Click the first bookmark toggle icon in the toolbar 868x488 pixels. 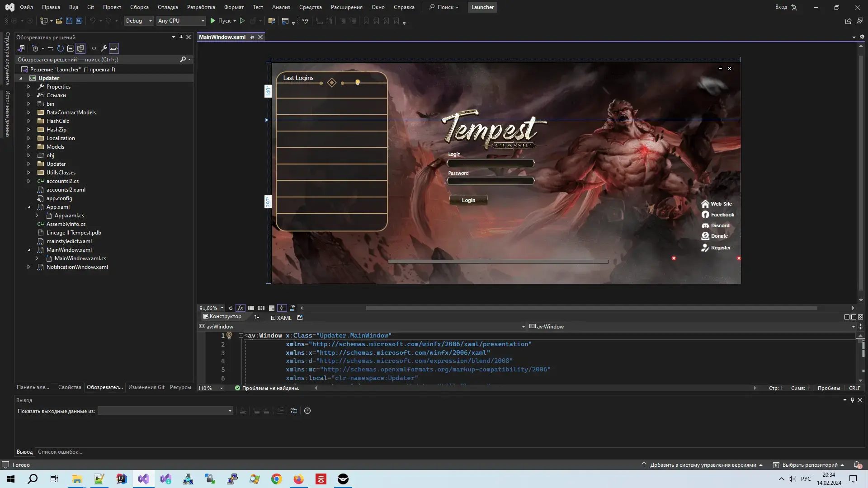(x=366, y=21)
